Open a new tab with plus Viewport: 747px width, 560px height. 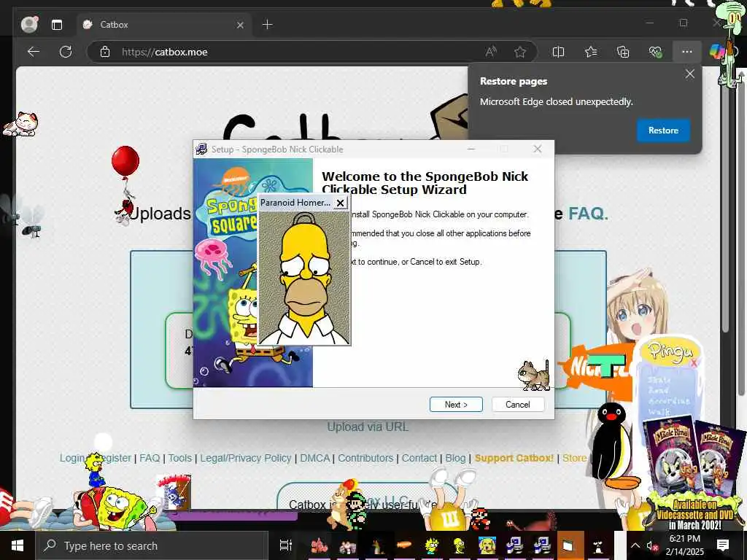[268, 24]
